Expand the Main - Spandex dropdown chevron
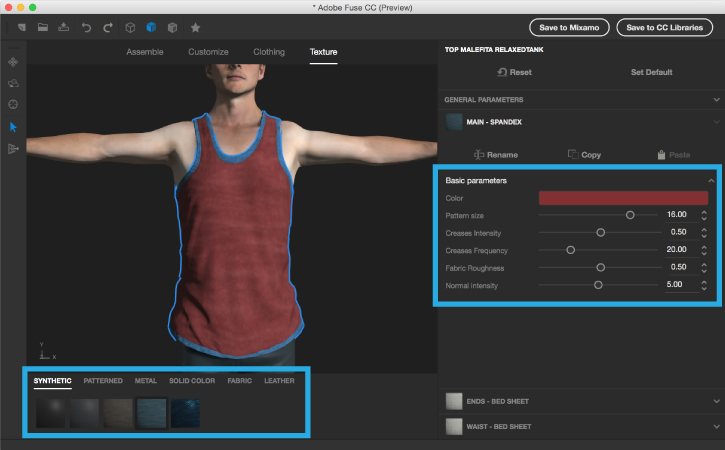Screen dimensions: 725x450 pos(716,122)
